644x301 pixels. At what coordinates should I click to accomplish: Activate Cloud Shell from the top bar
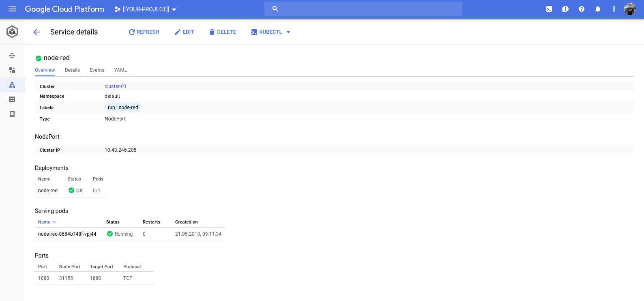[549, 9]
